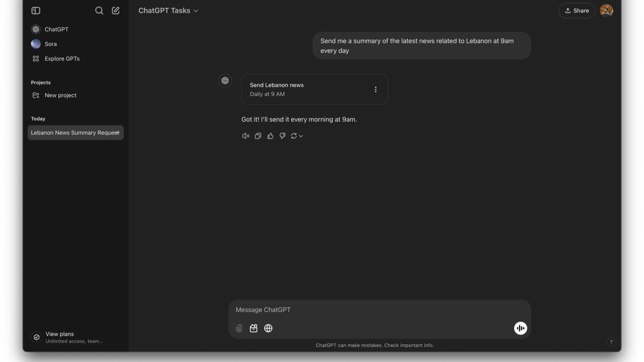Open the new chat compose icon
This screenshot has width=644, height=362.
point(116,10)
